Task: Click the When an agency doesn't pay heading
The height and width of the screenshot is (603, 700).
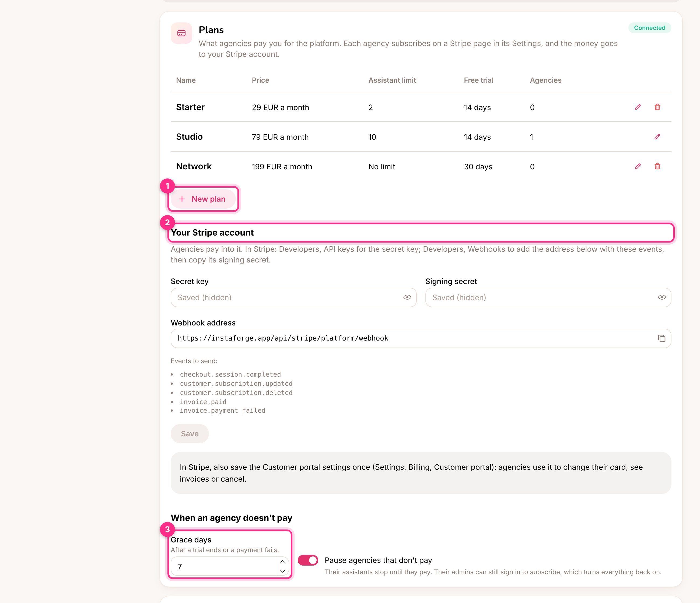Action: coord(232,518)
